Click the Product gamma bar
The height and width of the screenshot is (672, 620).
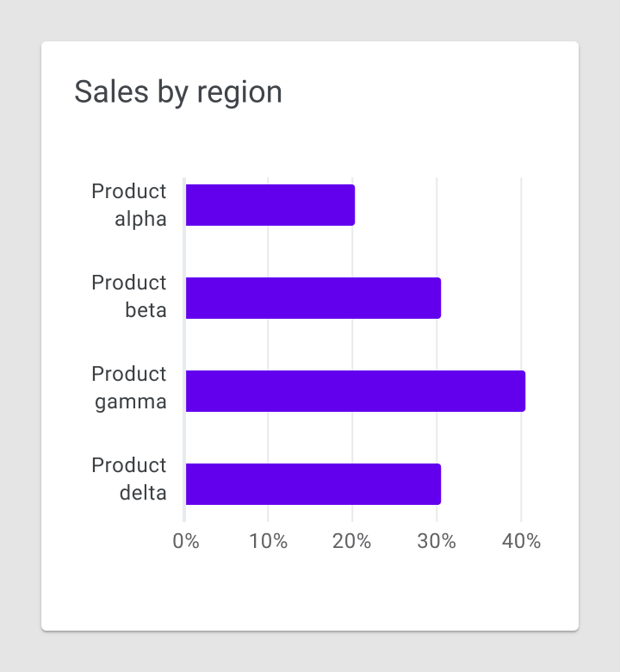tap(356, 391)
